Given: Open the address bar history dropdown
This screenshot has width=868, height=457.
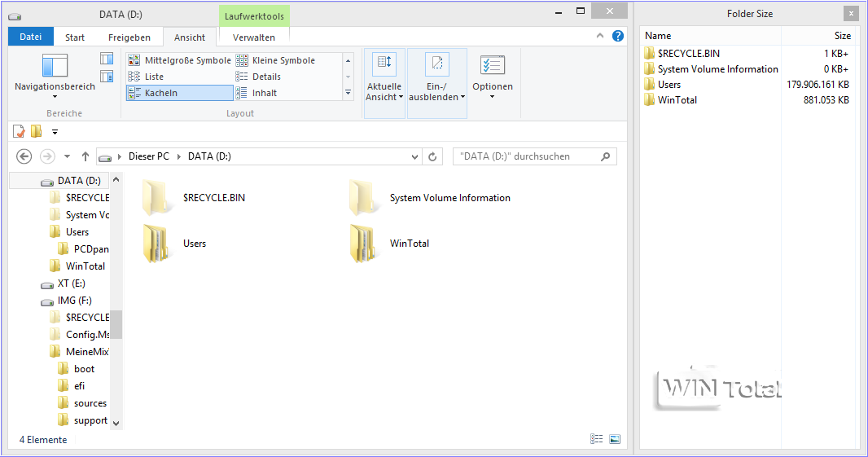Looking at the screenshot, I should click(x=414, y=156).
